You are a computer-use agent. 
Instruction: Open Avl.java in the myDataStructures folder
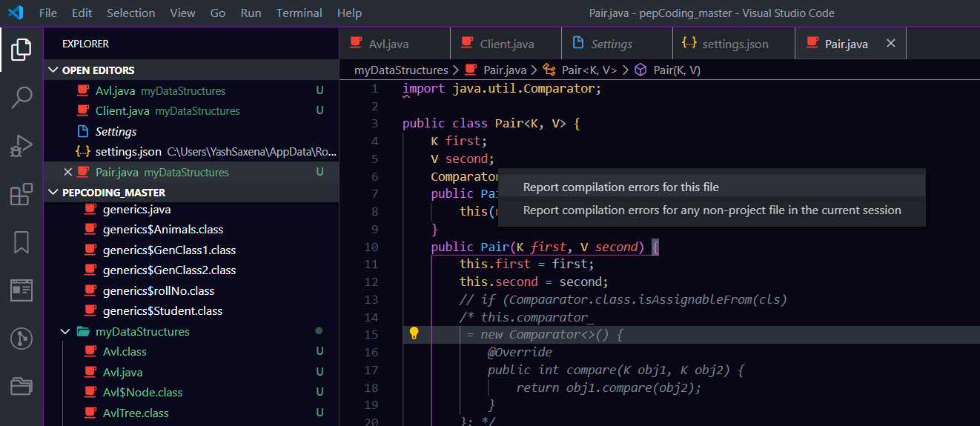click(x=191, y=372)
